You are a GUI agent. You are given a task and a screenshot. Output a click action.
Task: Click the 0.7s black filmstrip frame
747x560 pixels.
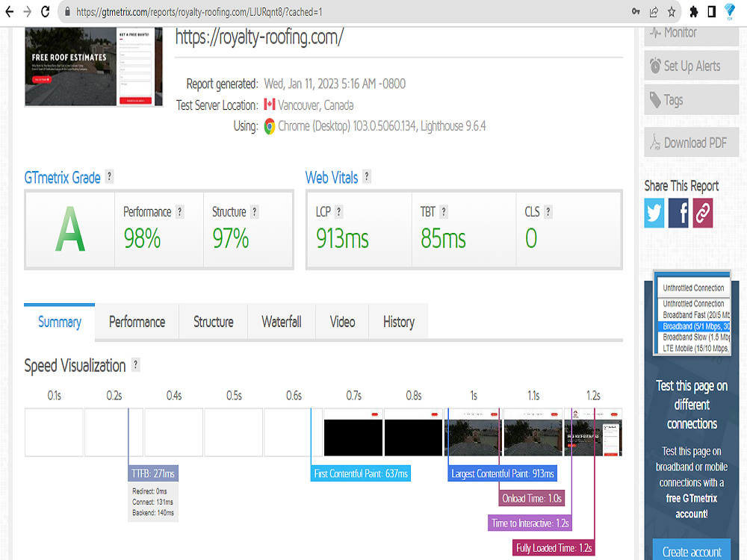[353, 432]
